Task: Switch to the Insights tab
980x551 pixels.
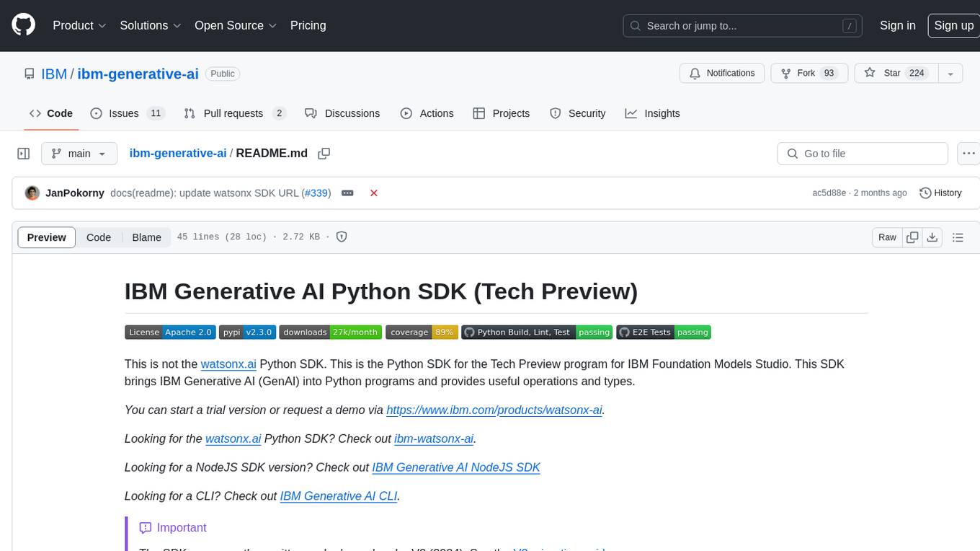Action: point(652,113)
